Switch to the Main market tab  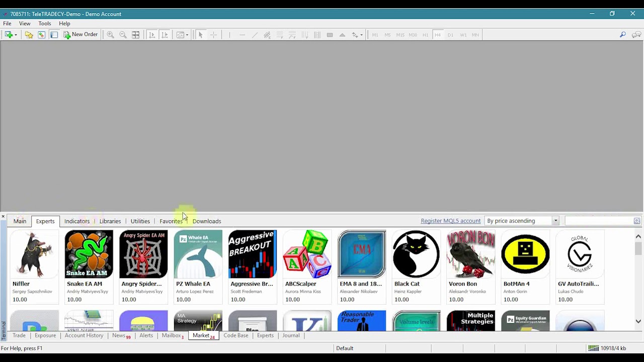coord(20,221)
